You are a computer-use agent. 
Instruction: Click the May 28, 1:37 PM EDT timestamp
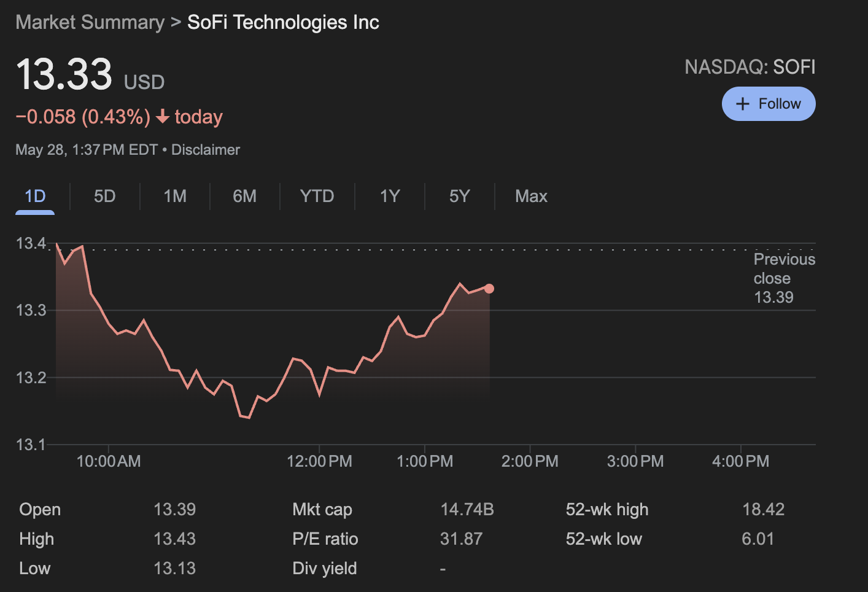click(x=87, y=150)
